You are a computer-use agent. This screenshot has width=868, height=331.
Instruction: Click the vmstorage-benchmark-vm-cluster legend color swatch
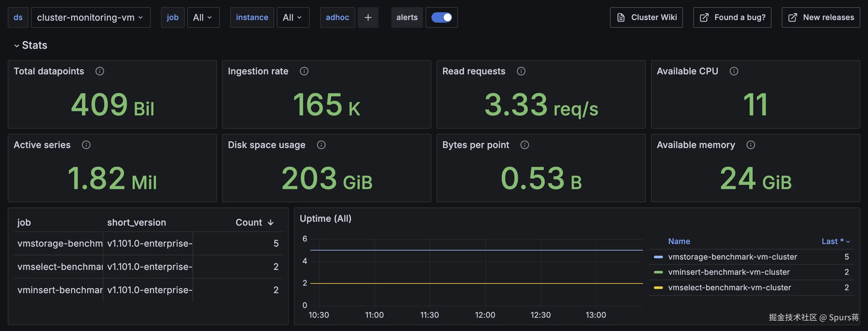tap(658, 257)
